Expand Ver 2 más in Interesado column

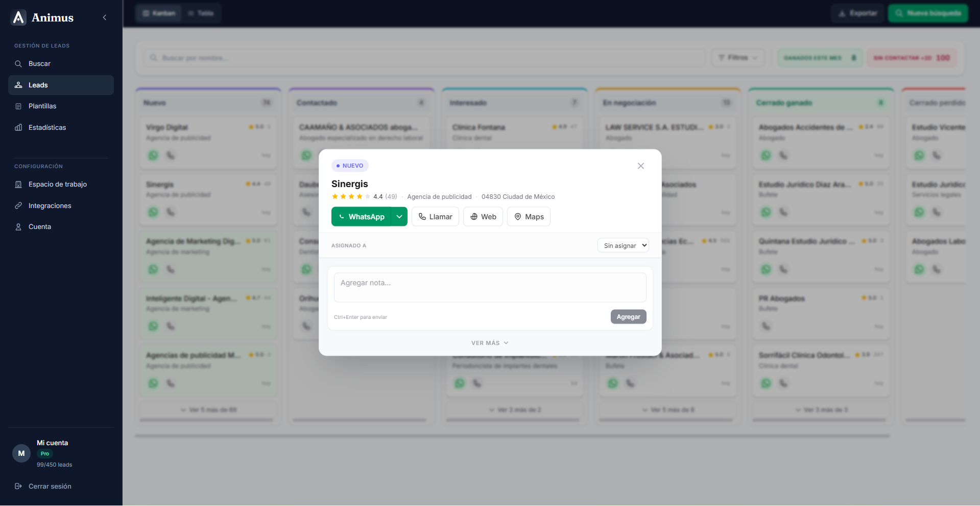tap(515, 410)
